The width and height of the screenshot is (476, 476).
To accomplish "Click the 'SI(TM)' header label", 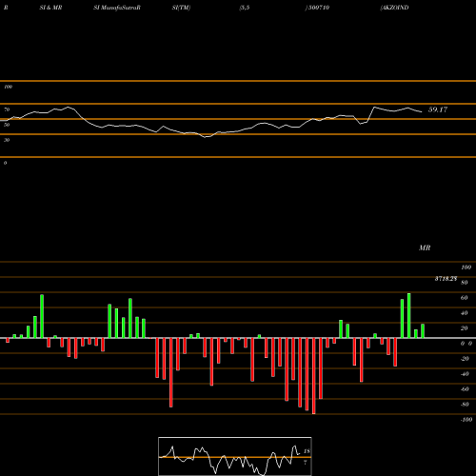I will click(x=181, y=8).
